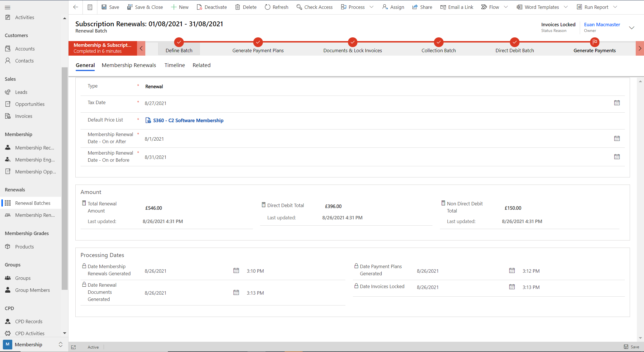
Task: Open calendar for Date Invoices Locked
Action: (512, 287)
